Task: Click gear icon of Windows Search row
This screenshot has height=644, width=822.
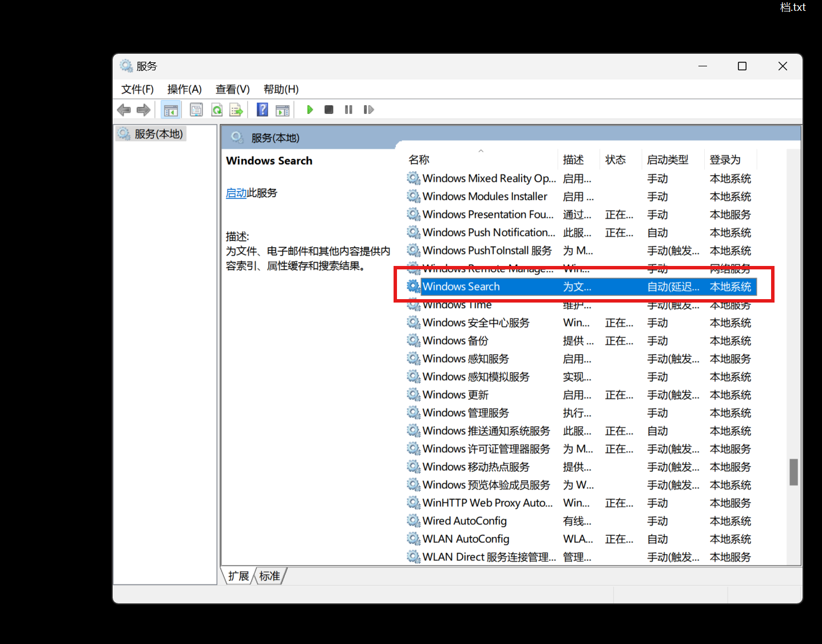Action: 414,287
